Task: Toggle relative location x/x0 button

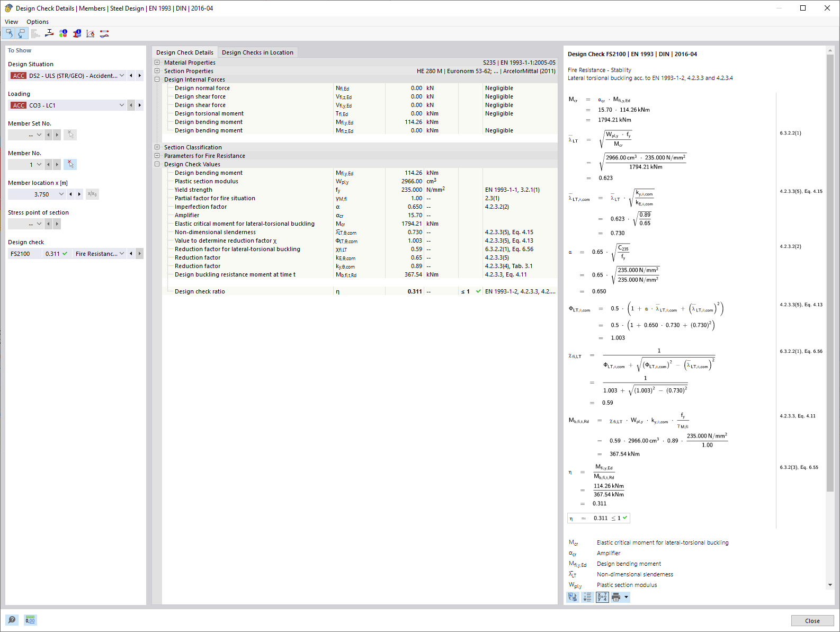Action: click(92, 194)
